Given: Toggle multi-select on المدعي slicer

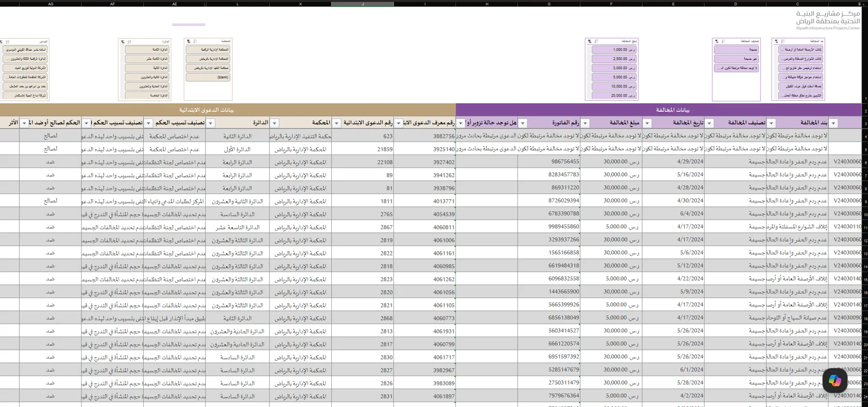Looking at the screenshot, I should 8,42.
